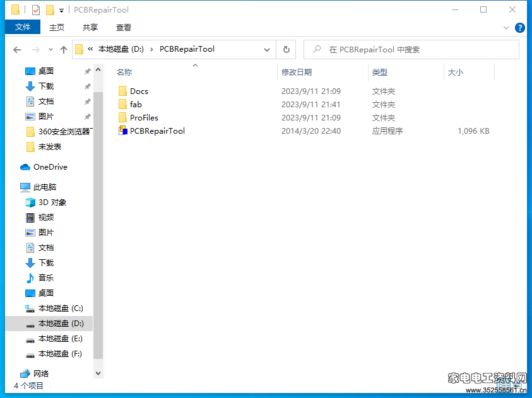This screenshot has width=532, height=398.
Task: Switch to the 主页 ribbon tab
Action: coord(57,28)
